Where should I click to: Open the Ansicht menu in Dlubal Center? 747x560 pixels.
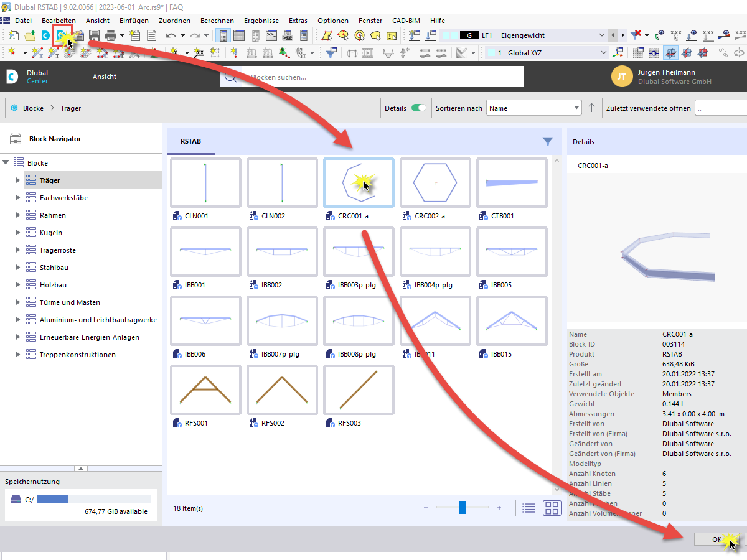coord(105,77)
